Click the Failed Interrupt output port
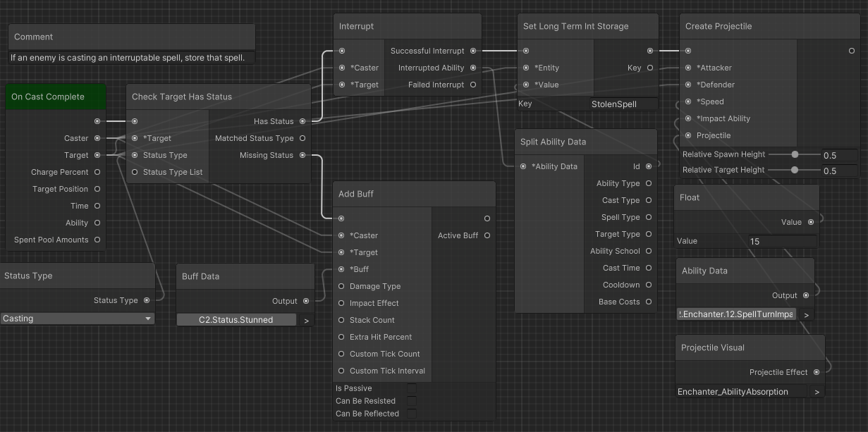The width and height of the screenshot is (868, 432). tap(473, 85)
